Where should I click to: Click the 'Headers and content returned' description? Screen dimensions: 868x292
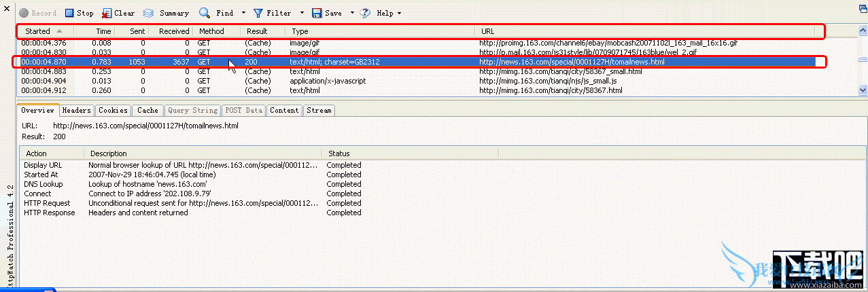pyautogui.click(x=138, y=213)
